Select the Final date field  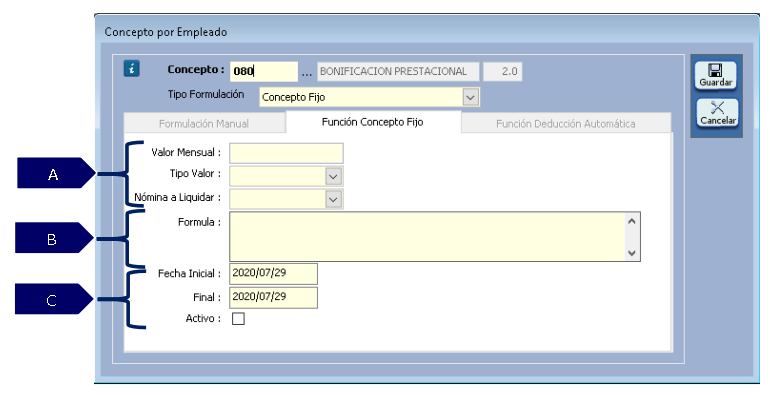274,298
